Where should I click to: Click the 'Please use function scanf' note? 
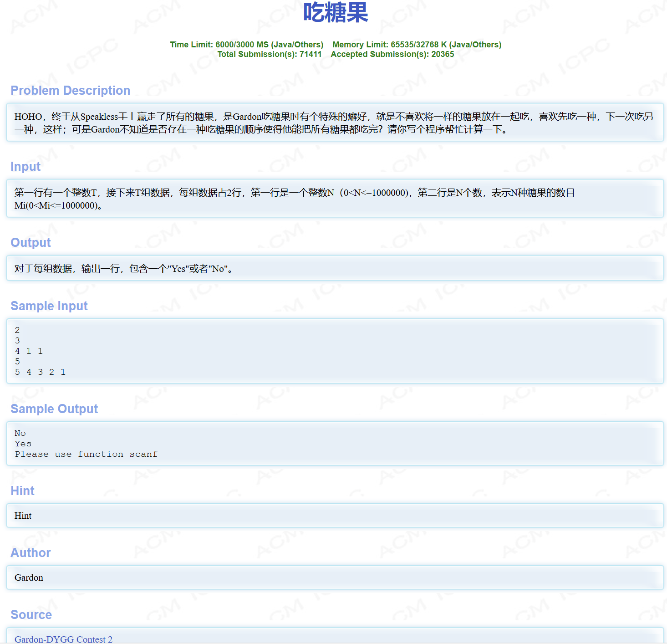(86, 454)
